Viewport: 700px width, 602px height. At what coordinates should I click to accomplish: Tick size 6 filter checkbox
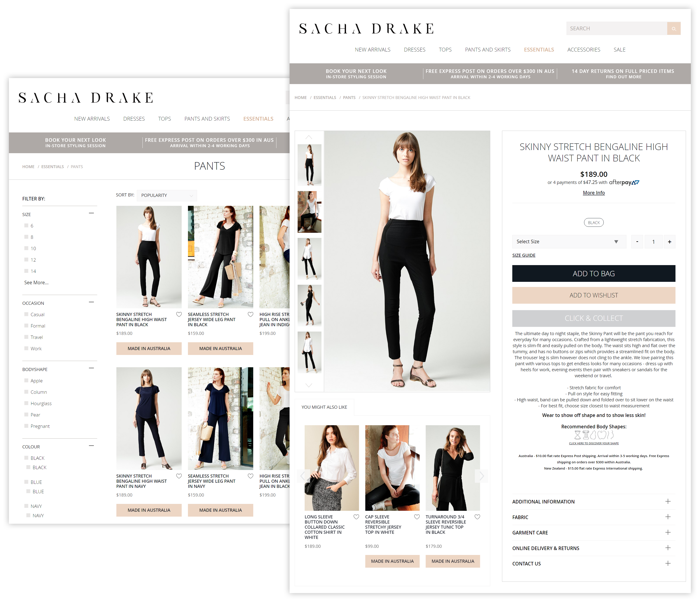(x=26, y=226)
